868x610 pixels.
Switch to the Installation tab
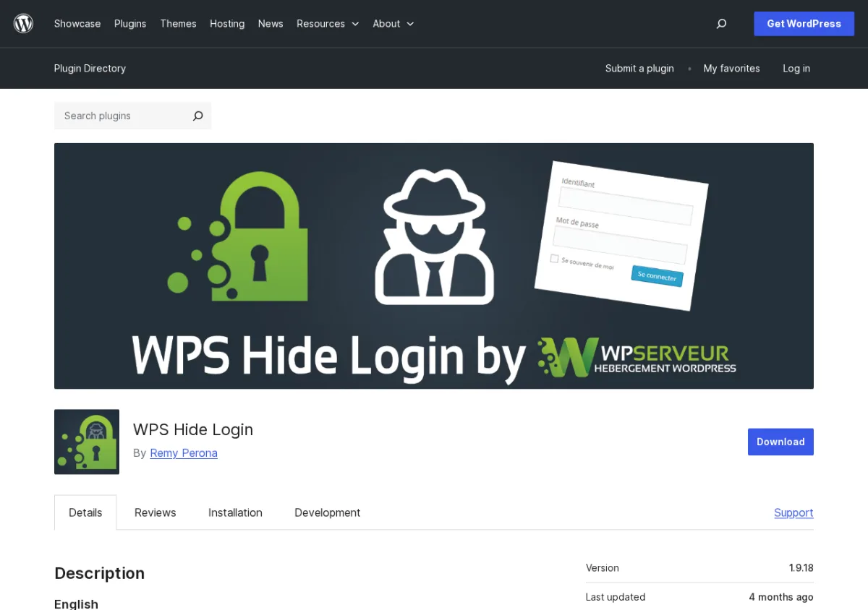[235, 512]
